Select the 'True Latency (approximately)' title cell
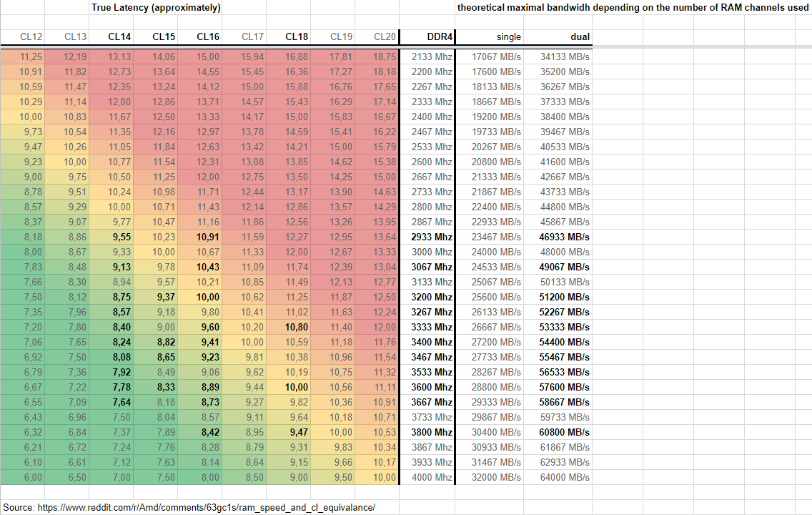The width and height of the screenshot is (812, 515). (156, 7)
